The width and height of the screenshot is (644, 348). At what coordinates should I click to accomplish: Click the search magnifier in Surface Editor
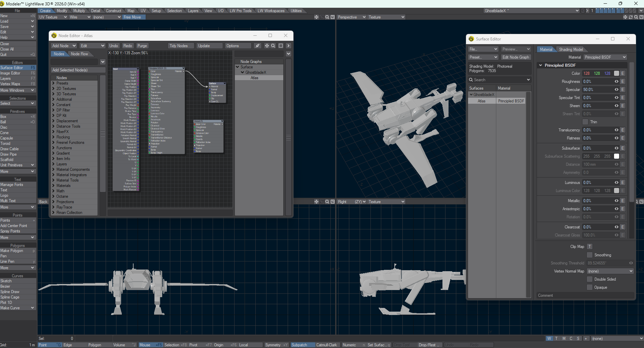(471, 80)
